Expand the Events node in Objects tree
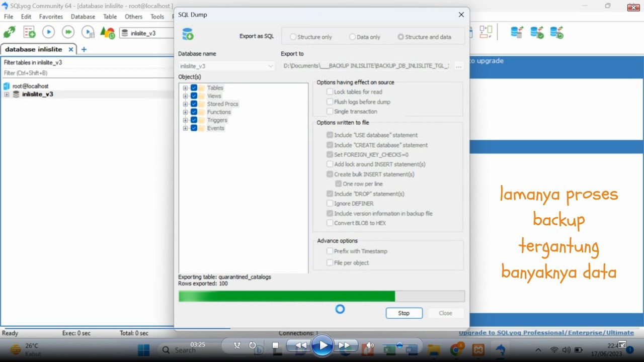The image size is (644, 362). [x=185, y=128]
